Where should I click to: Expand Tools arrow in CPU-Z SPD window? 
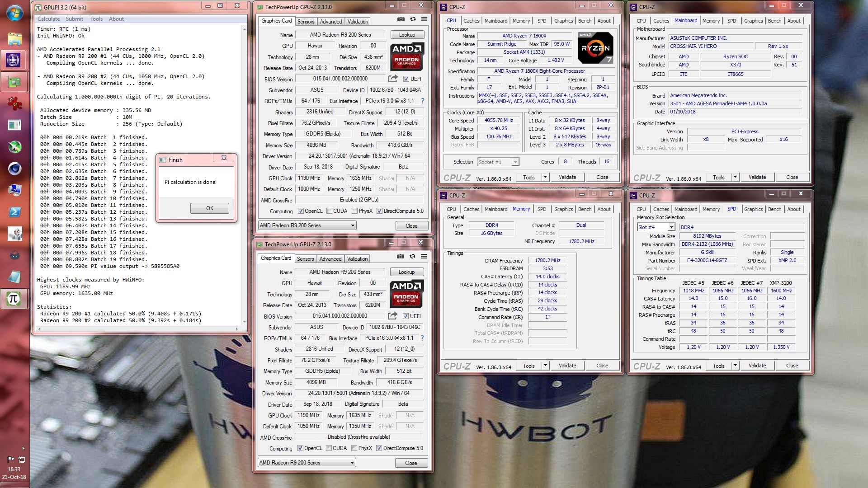[735, 366]
